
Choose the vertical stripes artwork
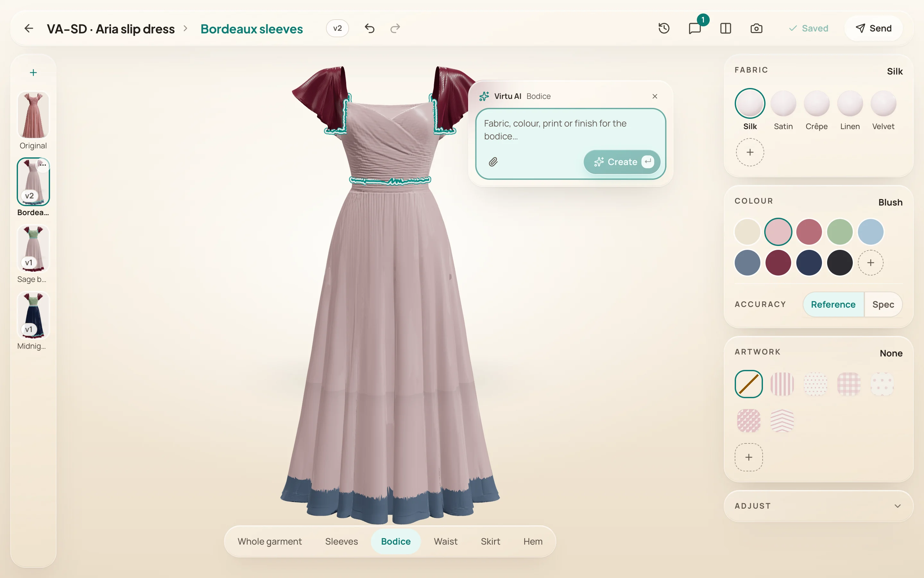click(x=782, y=384)
